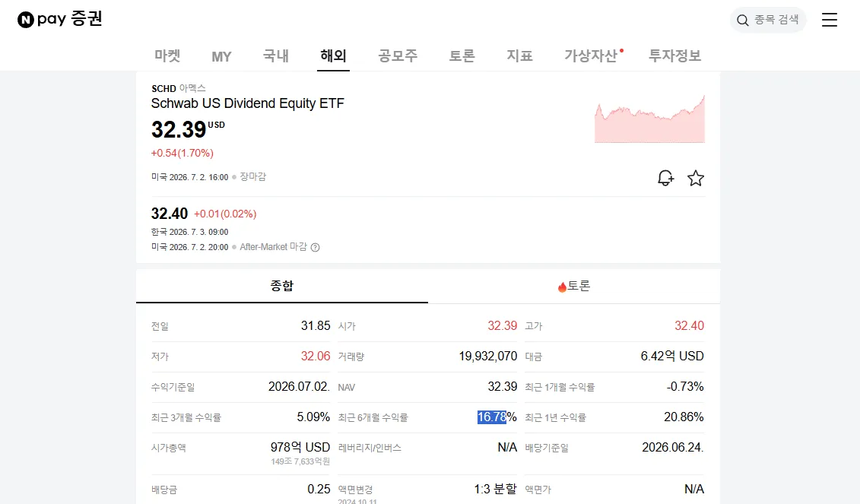Viewport: 860px width, 504px height.
Task: Add price alert with bell icon
Action: pos(665,178)
